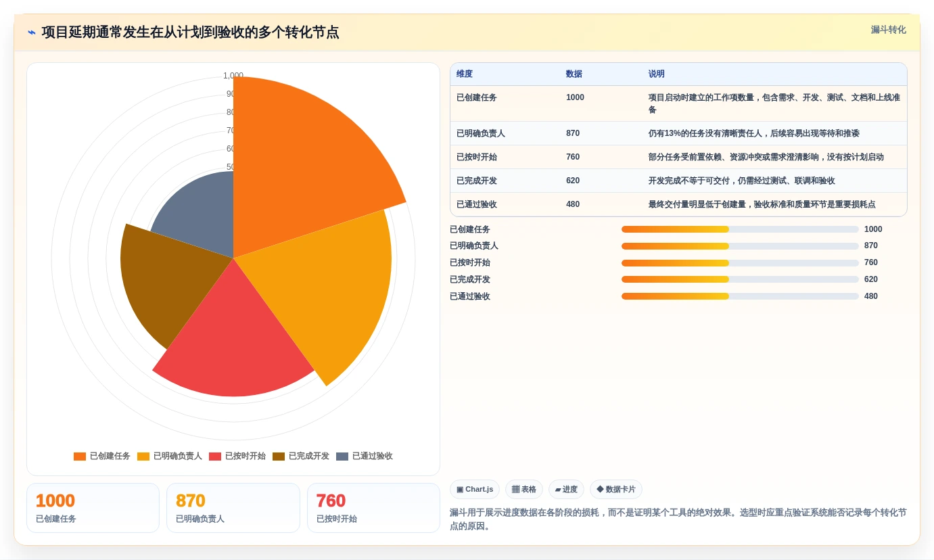
Task: Click the page title 项目延期通常发生在从计划到验收的多个转化节点
Action: 191,32
